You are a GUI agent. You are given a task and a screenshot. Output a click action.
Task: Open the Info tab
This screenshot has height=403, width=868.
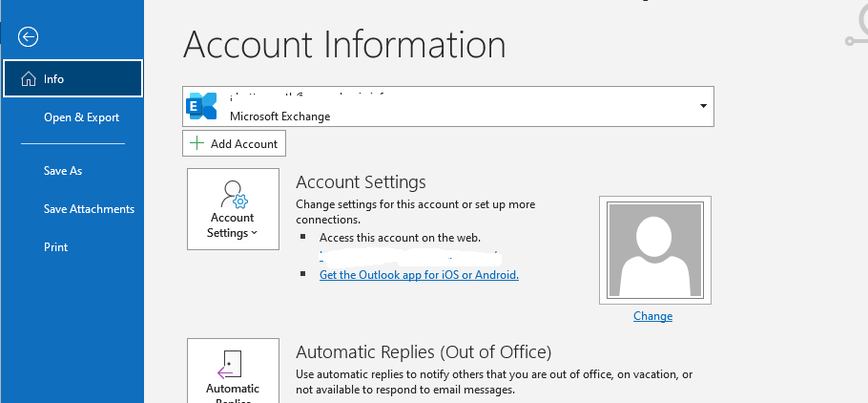click(72, 78)
